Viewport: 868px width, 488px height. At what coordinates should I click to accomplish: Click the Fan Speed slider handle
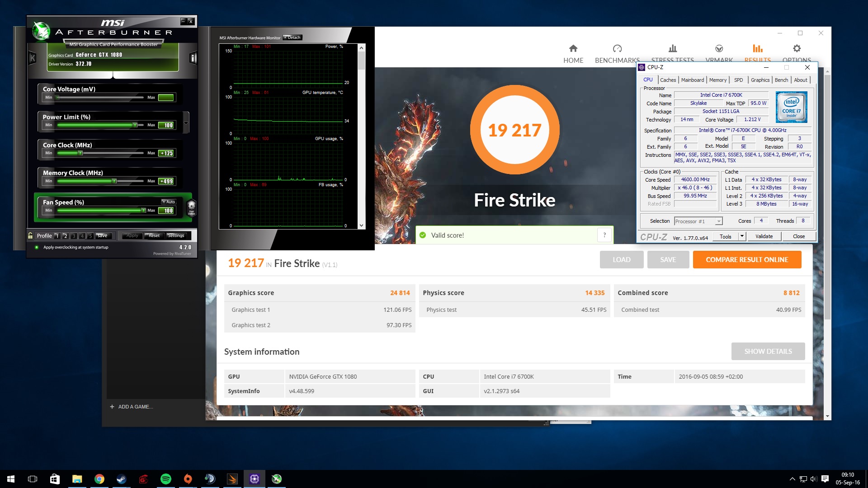pos(143,211)
